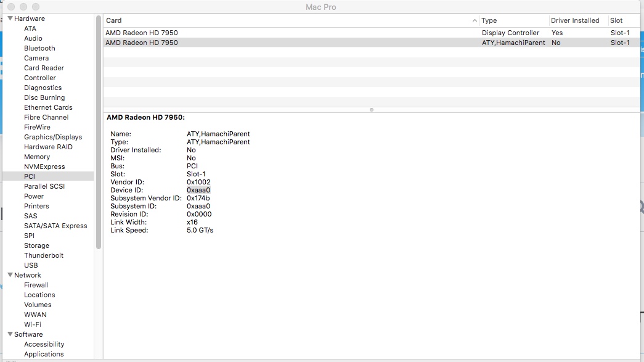Viewport: 644px width, 362px height.
Task: Open Storage information
Action: point(36,245)
